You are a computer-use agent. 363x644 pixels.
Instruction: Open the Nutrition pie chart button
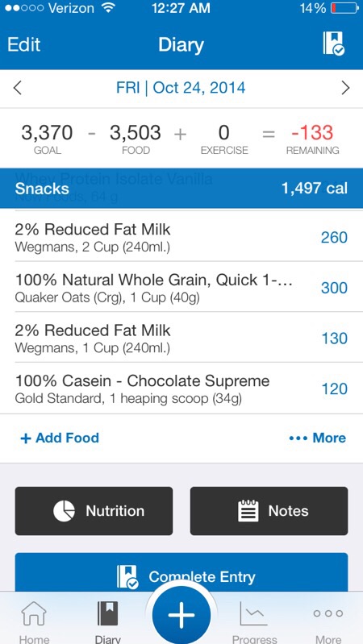click(x=94, y=511)
